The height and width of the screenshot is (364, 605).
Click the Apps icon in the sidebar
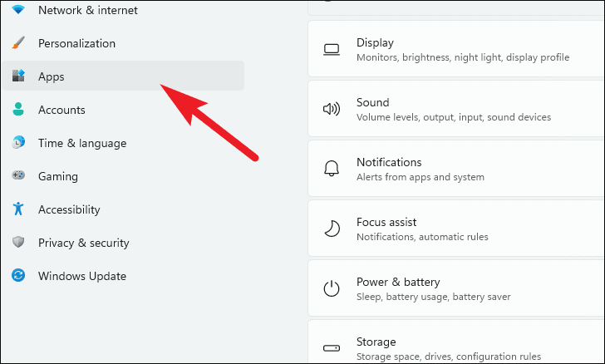pos(18,76)
